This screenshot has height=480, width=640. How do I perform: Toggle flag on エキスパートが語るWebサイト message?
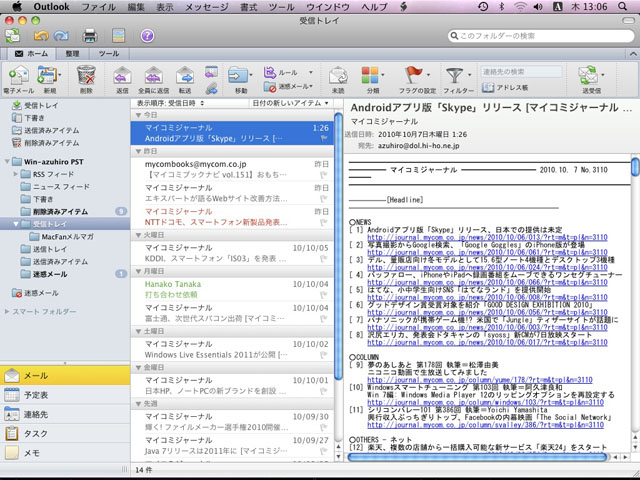324,199
